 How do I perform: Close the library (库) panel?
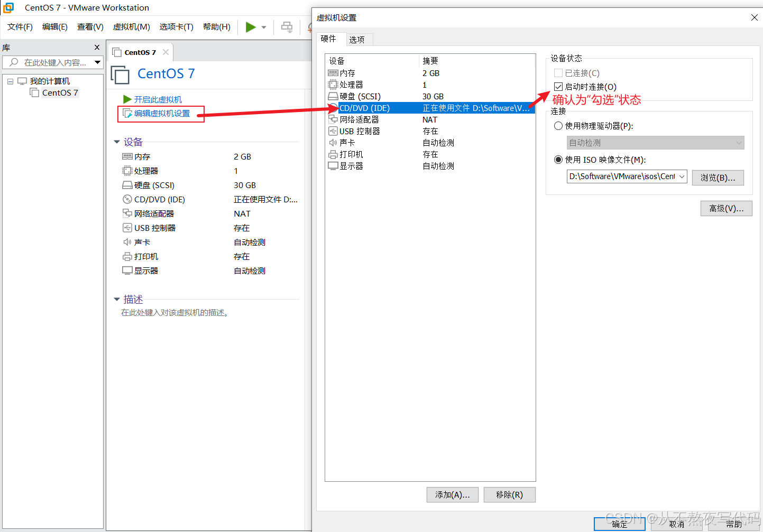(97, 48)
